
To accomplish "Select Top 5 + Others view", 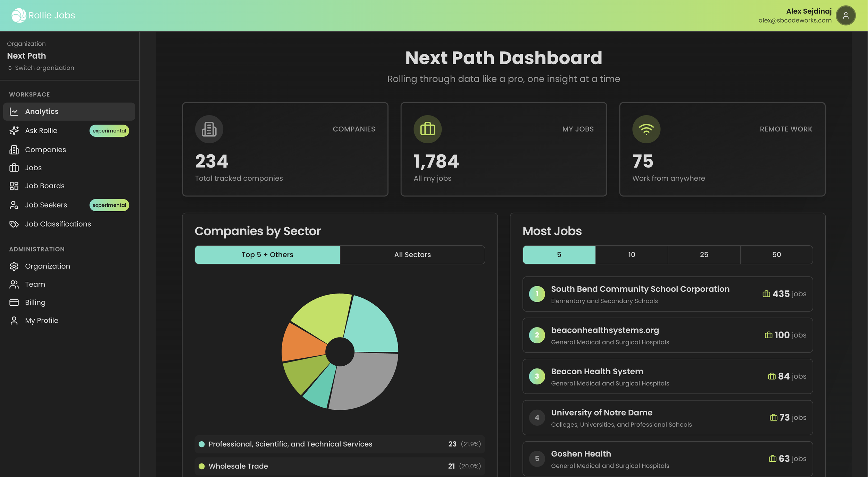I will tap(267, 254).
